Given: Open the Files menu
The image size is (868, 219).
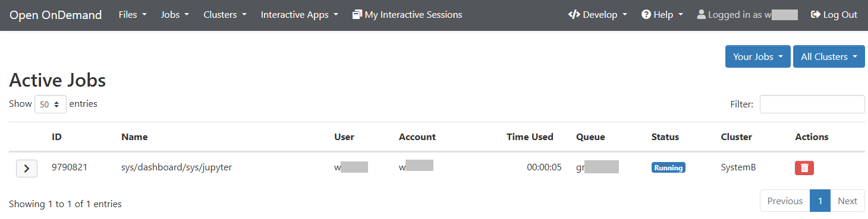Looking at the screenshot, I should click(133, 15).
